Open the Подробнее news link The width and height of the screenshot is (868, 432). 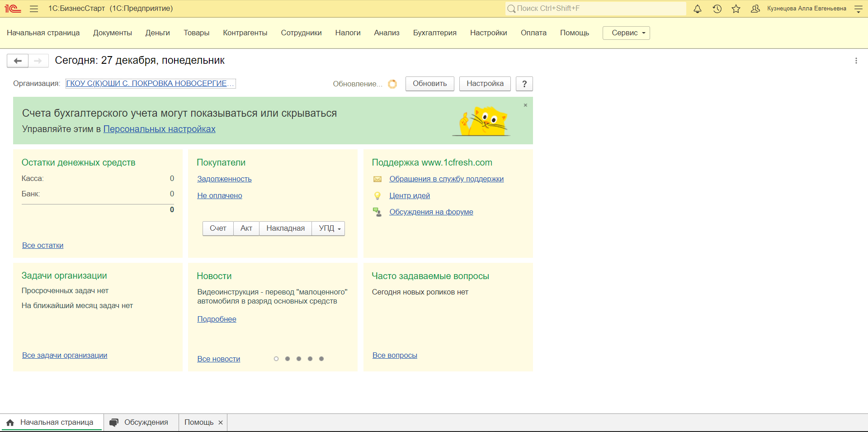coord(217,319)
